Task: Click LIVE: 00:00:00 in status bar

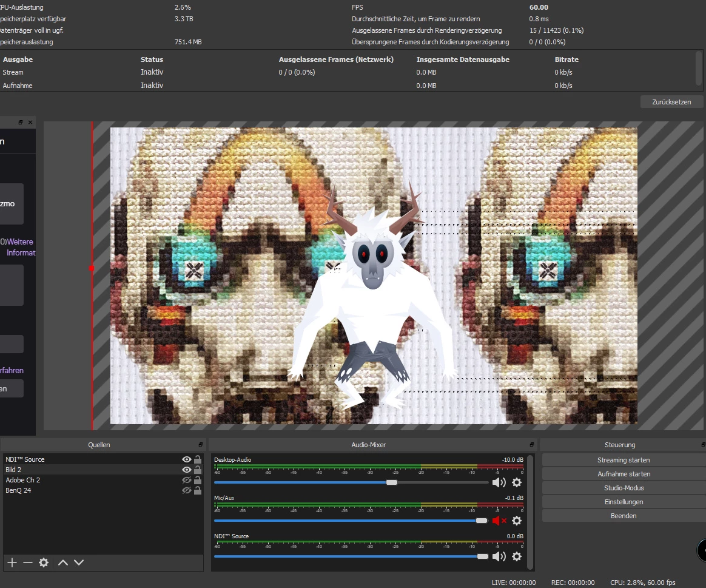Action: point(513,583)
